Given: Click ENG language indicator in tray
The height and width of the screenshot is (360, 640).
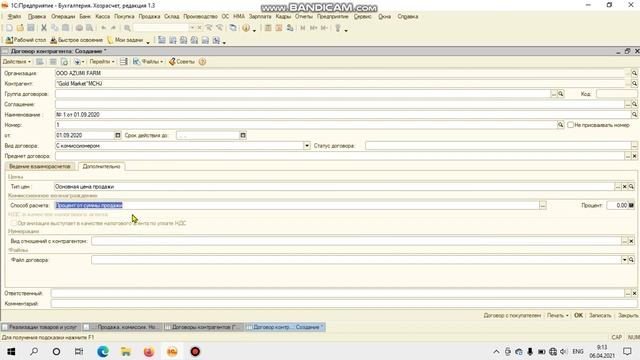Looking at the screenshot, I should tap(578, 351).
